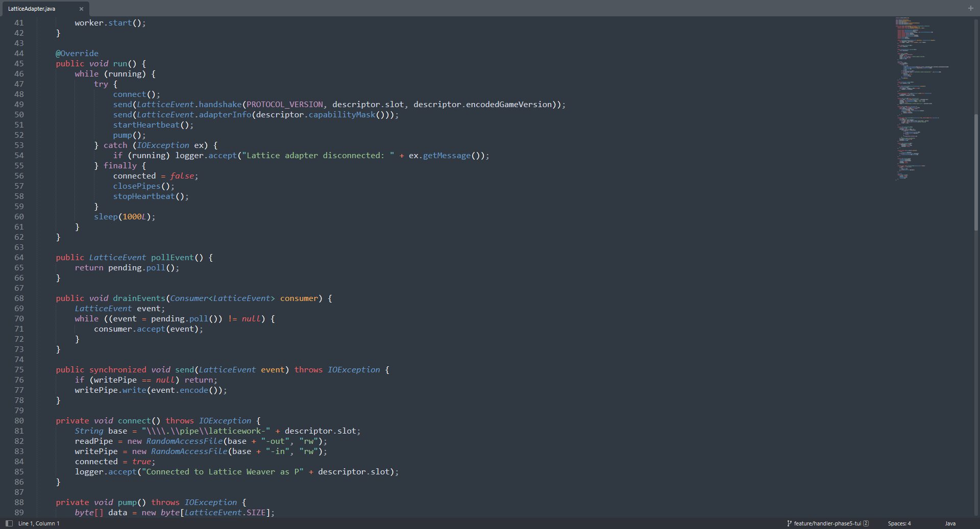Click "Line 1, Column 1" in status bar

pos(39,523)
